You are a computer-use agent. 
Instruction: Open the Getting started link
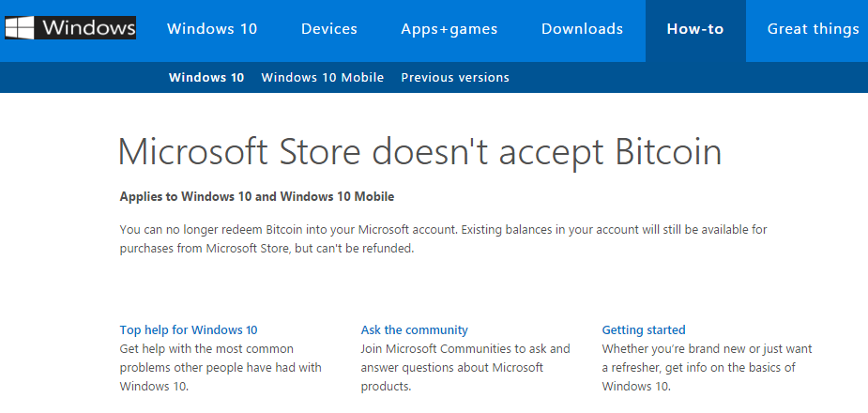pyautogui.click(x=643, y=330)
